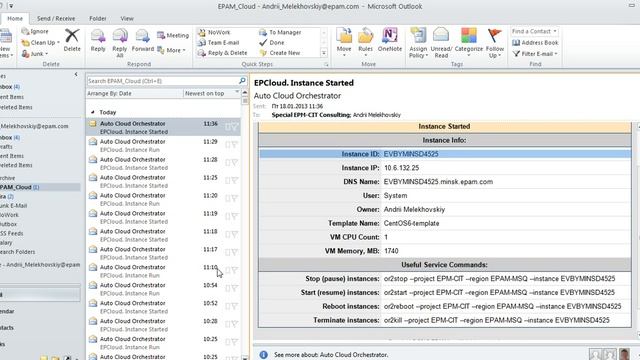Open the Address Book

(x=535, y=42)
